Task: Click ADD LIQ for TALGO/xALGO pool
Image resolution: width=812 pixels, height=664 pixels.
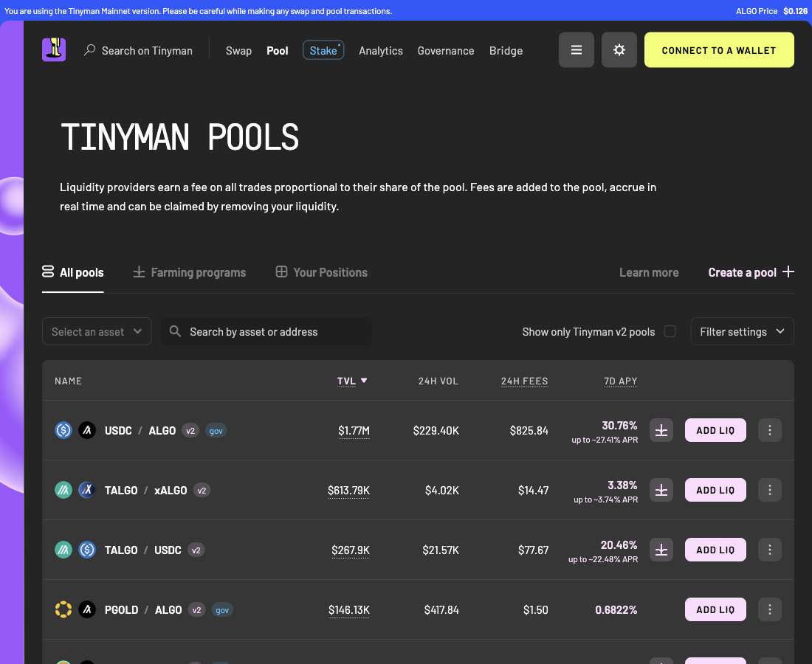Action: point(715,490)
